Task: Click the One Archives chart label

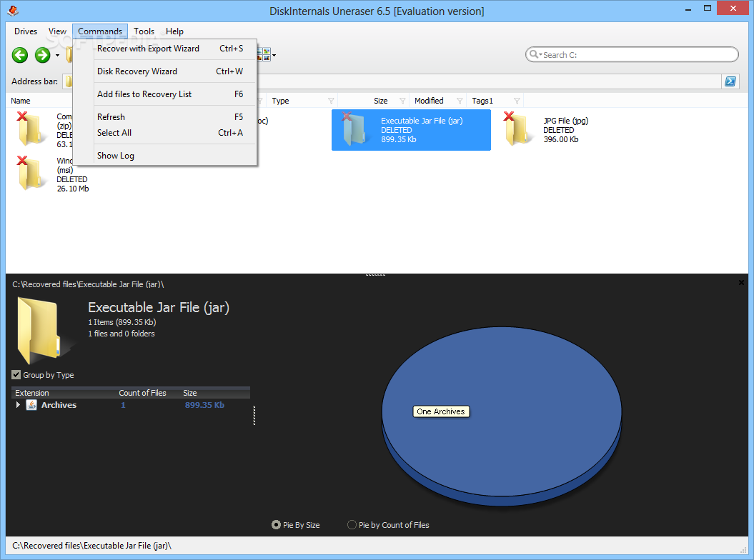Action: coord(441,411)
